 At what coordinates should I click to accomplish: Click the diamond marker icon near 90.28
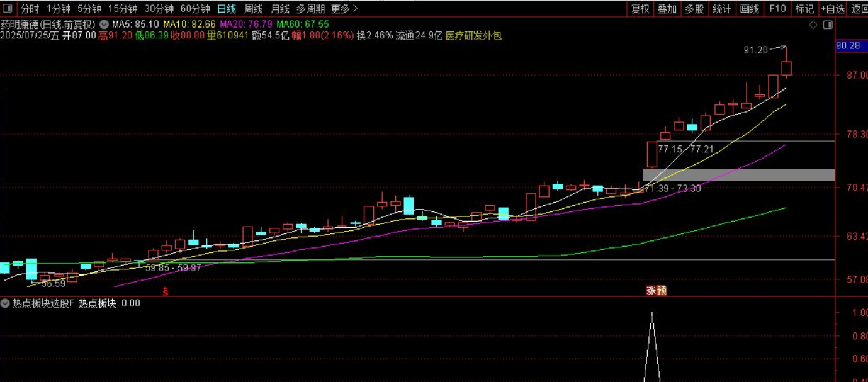click(813, 25)
